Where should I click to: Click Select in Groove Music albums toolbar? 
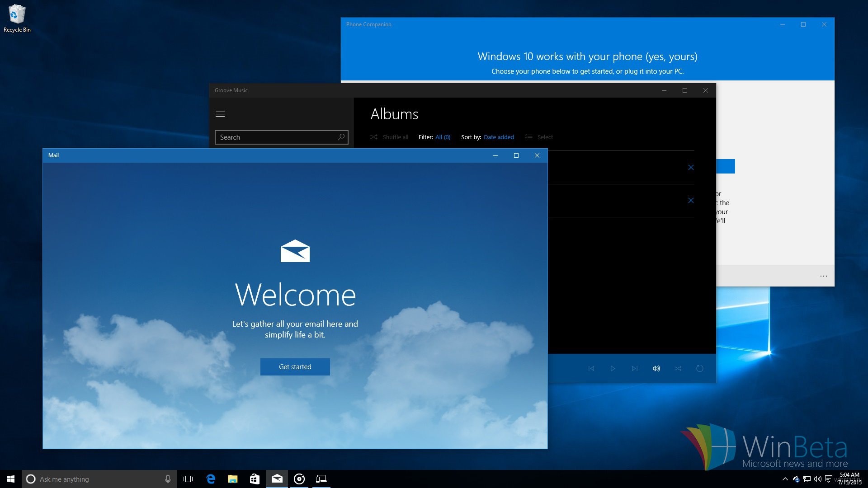(539, 137)
